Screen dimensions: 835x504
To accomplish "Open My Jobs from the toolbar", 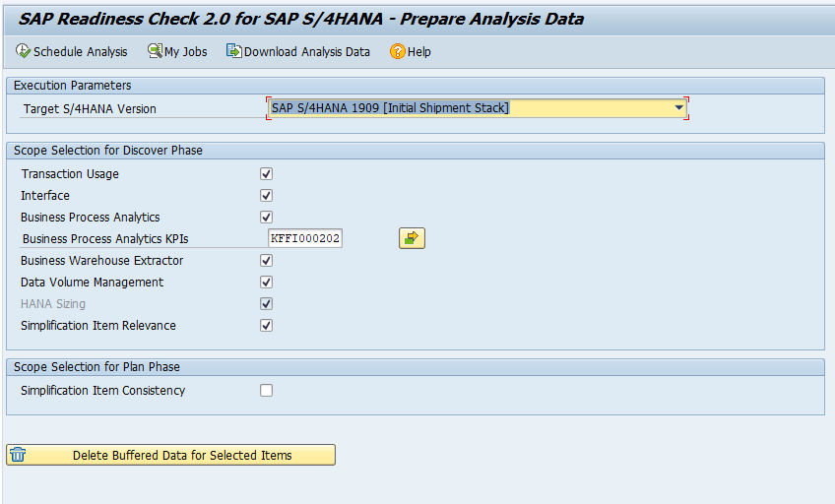I will coord(177,51).
